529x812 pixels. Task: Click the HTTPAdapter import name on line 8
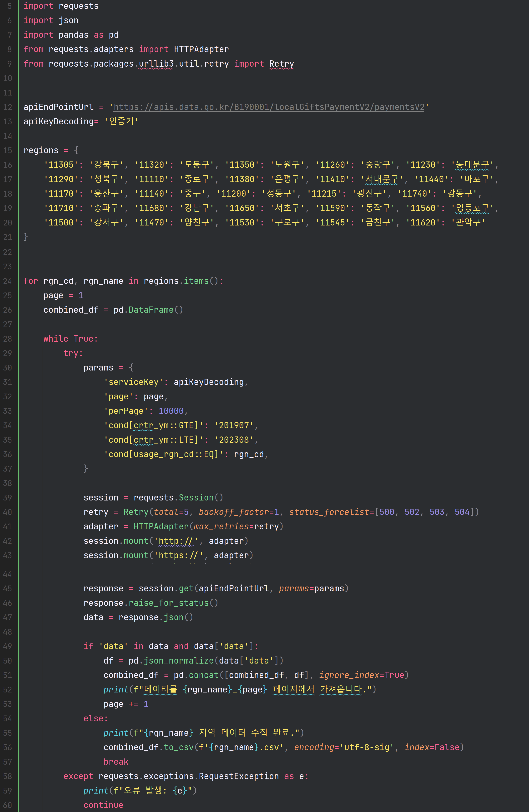pyautogui.click(x=201, y=50)
